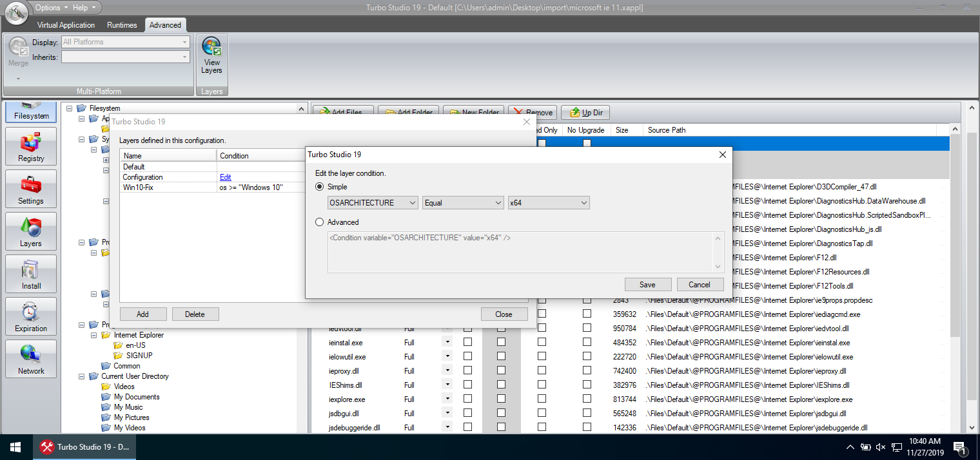The image size is (980, 460).
Task: Open the x64 value dropdown
Action: point(549,203)
